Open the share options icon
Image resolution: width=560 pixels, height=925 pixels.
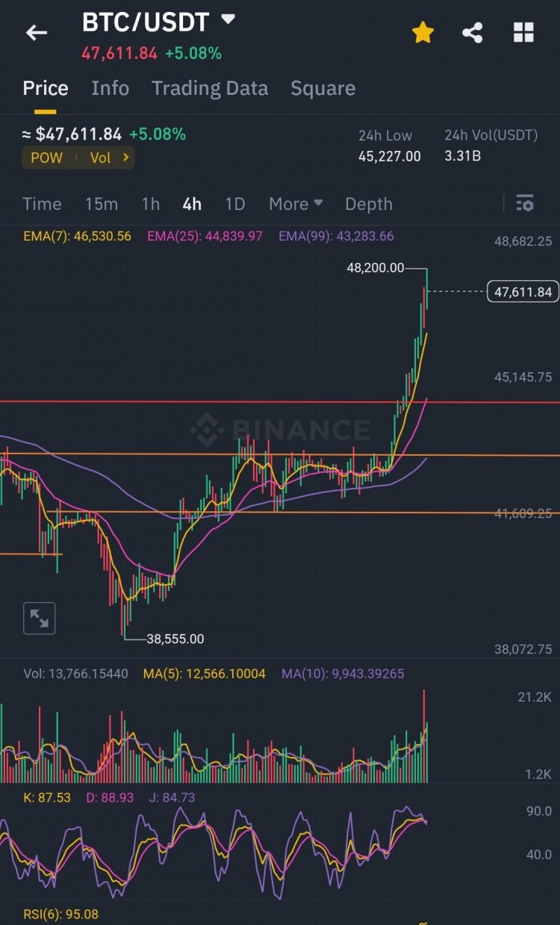point(473,32)
